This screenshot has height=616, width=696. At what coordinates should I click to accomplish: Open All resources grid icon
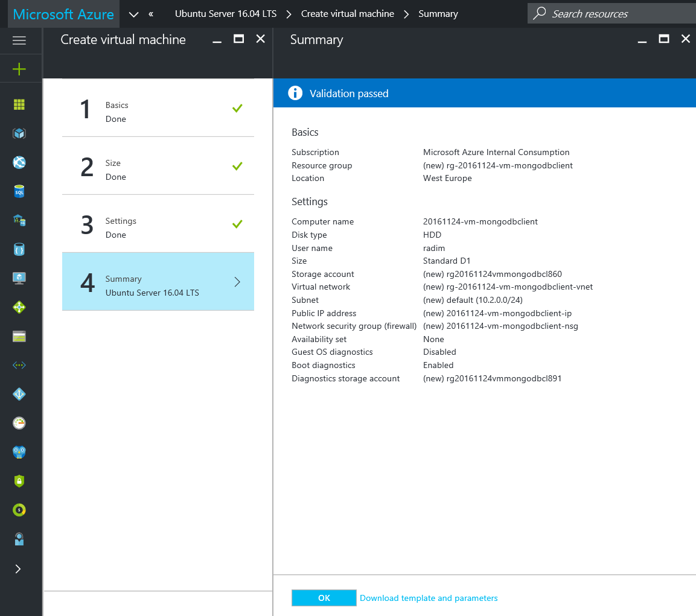19,104
